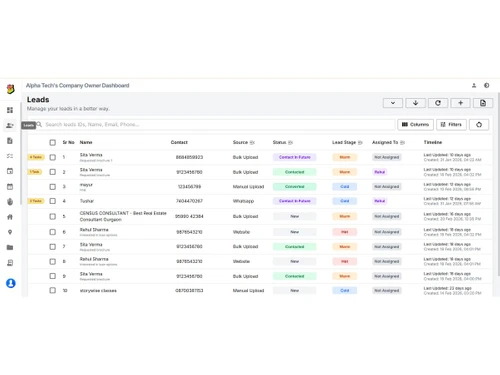Open the location pin icon in the sidebar

click(10, 232)
